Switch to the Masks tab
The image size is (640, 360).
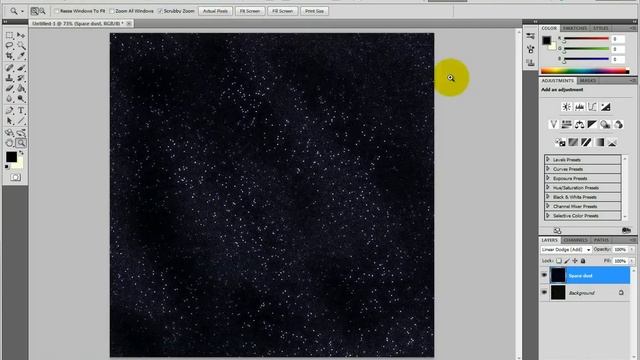588,81
